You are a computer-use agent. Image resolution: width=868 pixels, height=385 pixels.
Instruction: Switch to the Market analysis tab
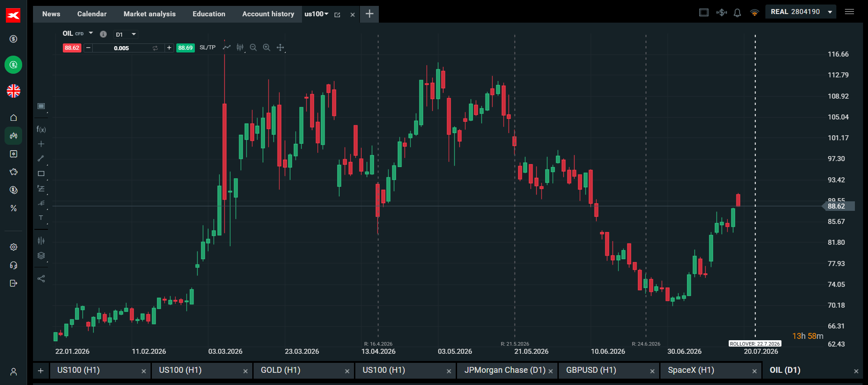click(150, 14)
